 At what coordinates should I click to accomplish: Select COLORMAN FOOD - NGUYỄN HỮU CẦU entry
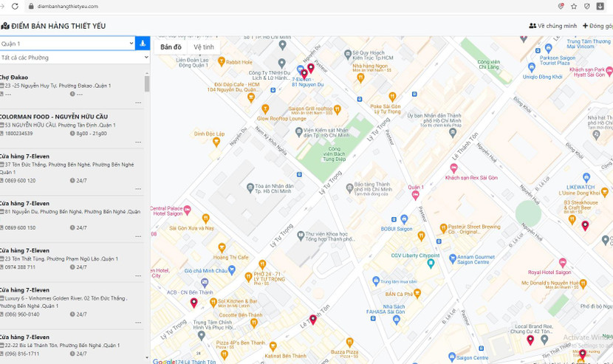54,117
